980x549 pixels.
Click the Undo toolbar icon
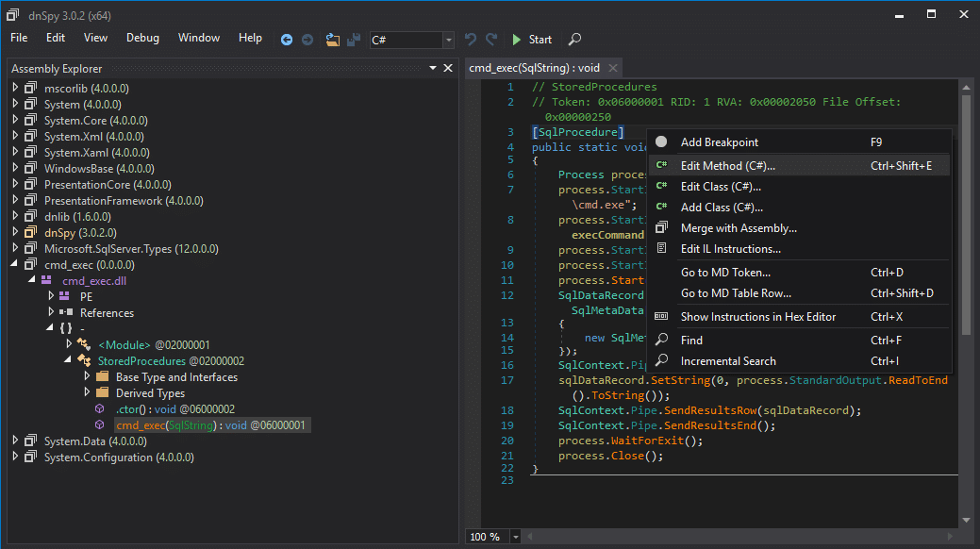coord(471,40)
